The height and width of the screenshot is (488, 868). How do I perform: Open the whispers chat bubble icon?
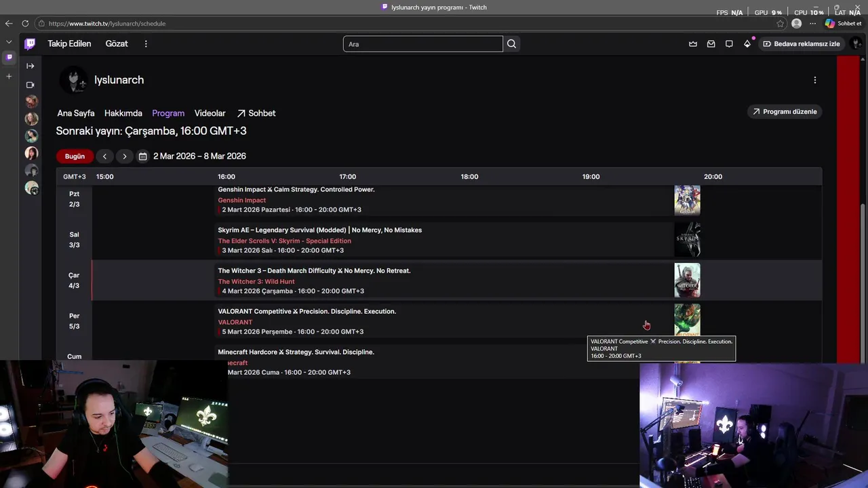729,44
